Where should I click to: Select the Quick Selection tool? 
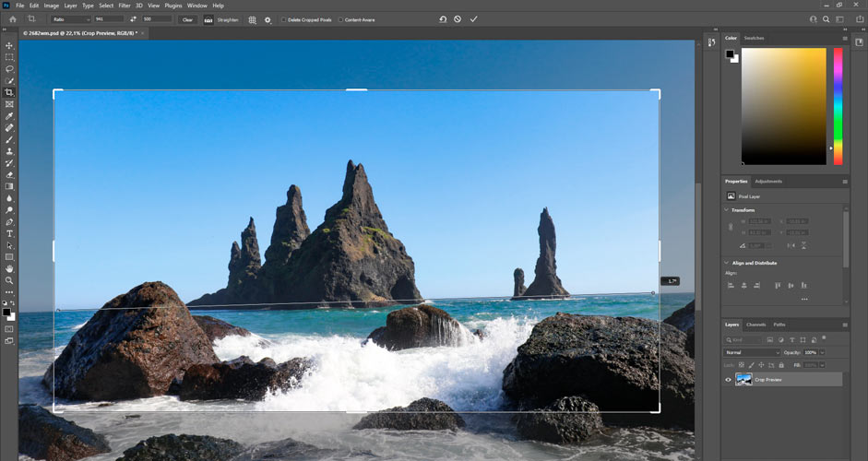[9, 81]
